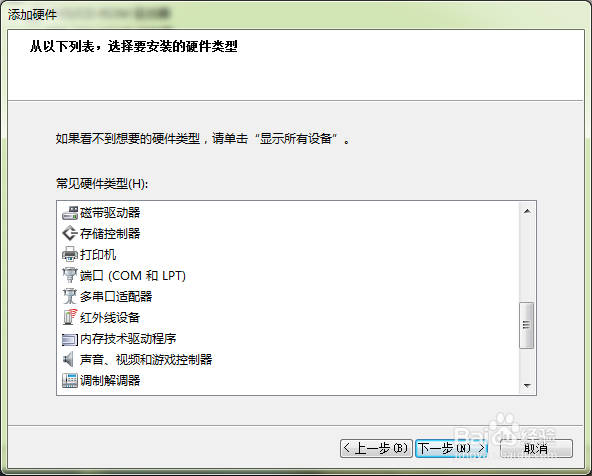Click the hardware list scrollbar thumb

pyautogui.click(x=527, y=325)
